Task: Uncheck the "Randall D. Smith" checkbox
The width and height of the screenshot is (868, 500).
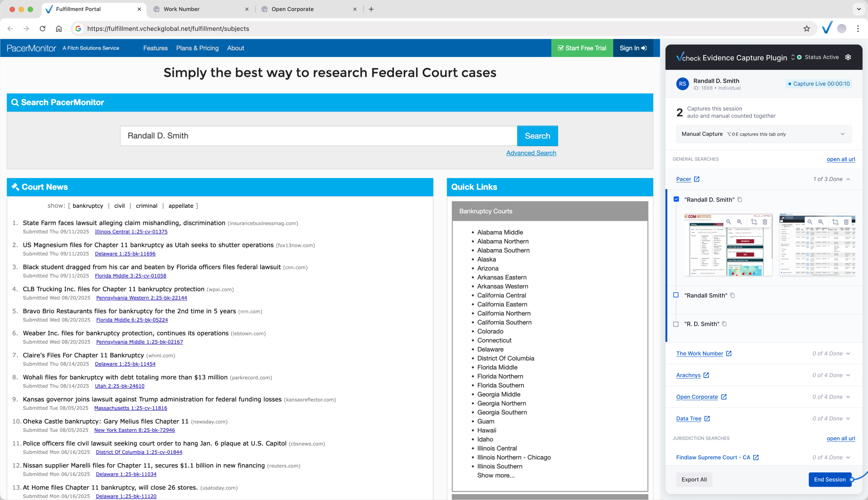Action: 676,199
